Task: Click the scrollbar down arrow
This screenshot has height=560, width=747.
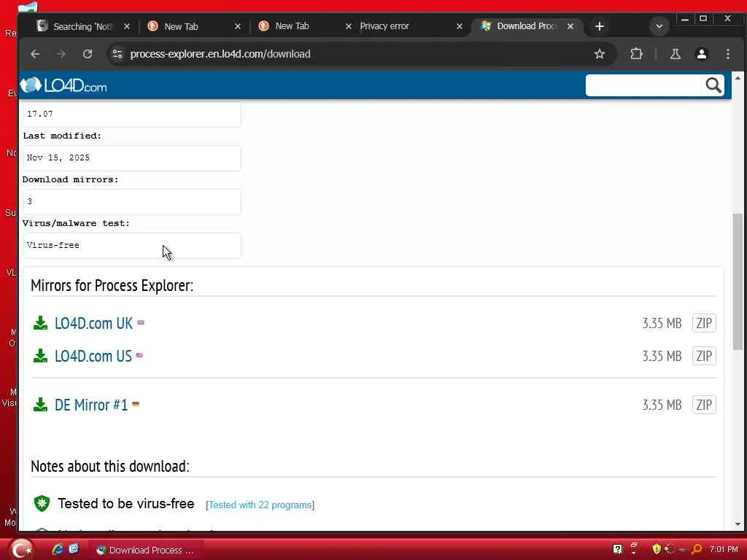Action: point(738,524)
